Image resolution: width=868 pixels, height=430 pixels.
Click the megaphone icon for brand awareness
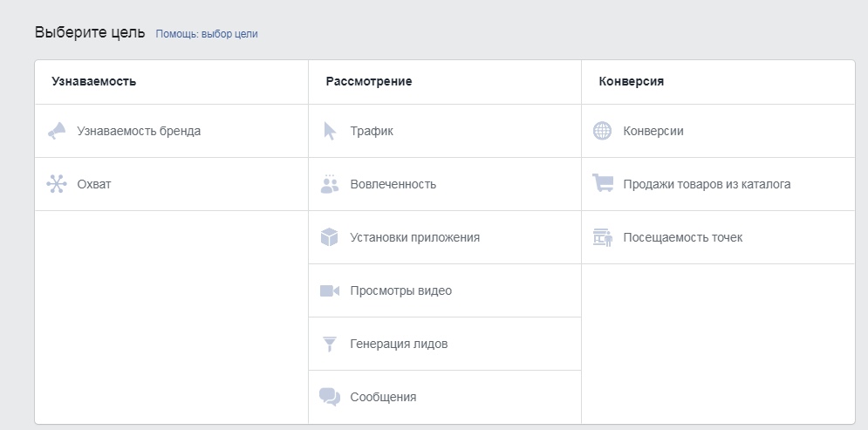[x=57, y=131]
